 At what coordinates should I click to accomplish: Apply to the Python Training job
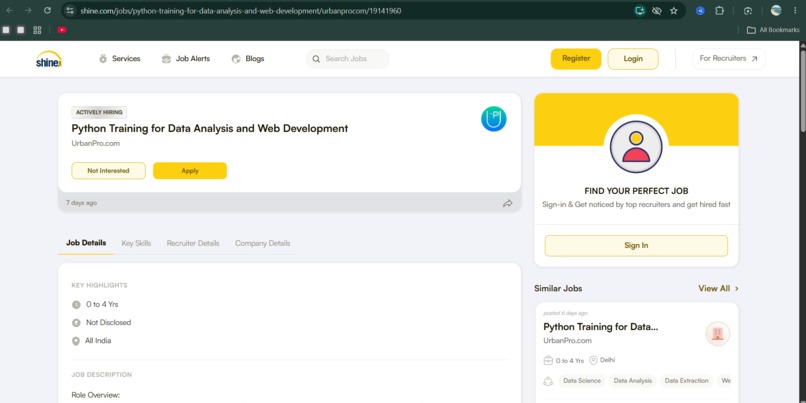pos(190,171)
